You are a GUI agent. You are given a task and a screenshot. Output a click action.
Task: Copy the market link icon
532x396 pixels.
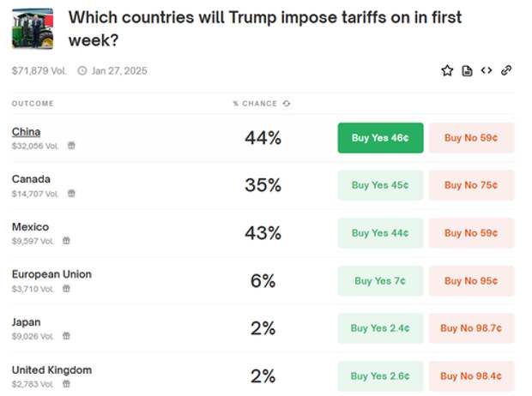[506, 71]
